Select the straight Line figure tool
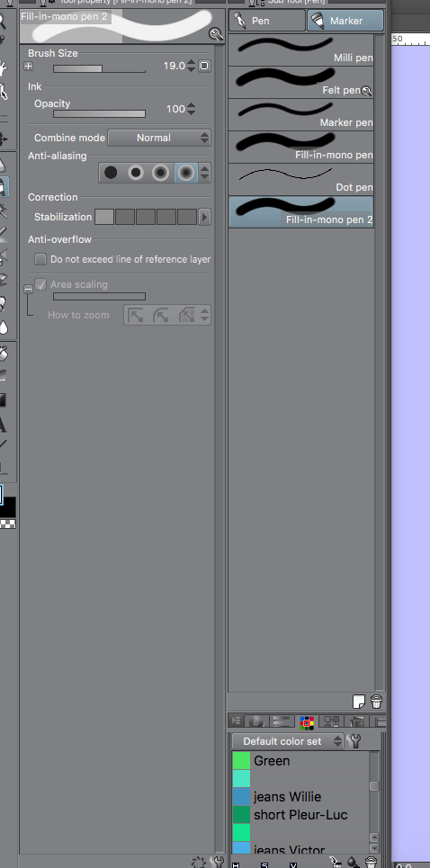 3,444
